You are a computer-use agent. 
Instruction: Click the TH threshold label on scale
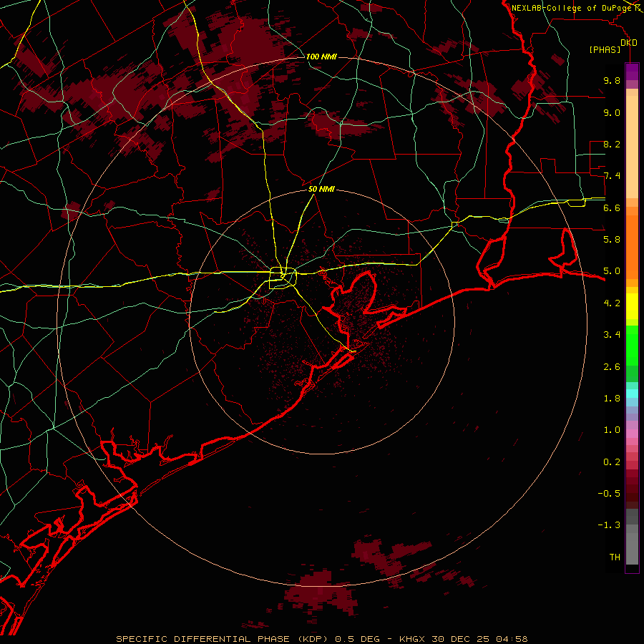(x=615, y=557)
